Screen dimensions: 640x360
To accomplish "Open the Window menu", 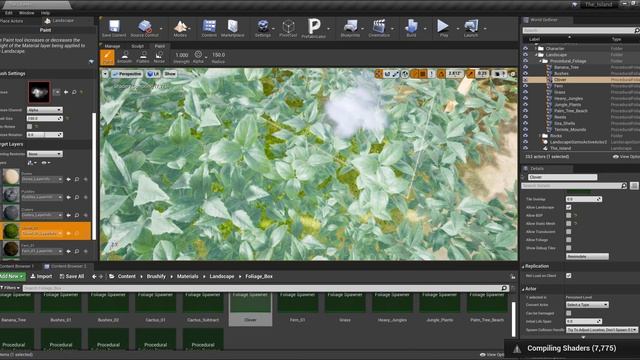I will point(27,13).
